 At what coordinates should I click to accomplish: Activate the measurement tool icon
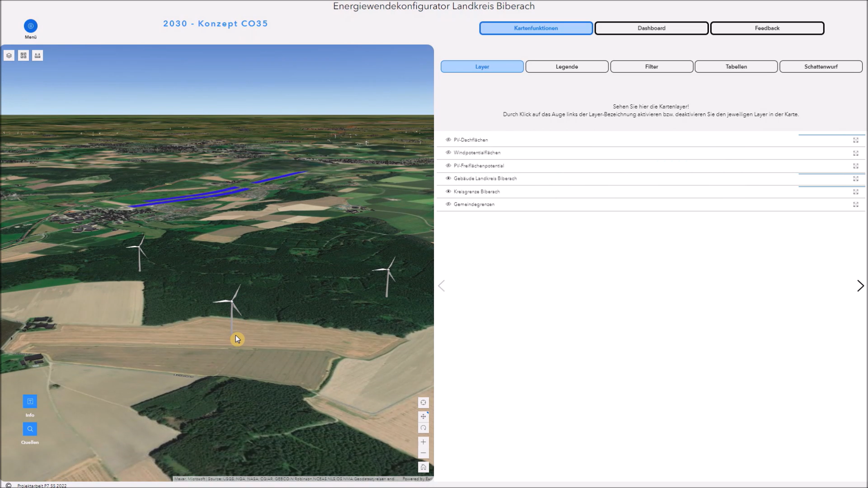pyautogui.click(x=38, y=56)
